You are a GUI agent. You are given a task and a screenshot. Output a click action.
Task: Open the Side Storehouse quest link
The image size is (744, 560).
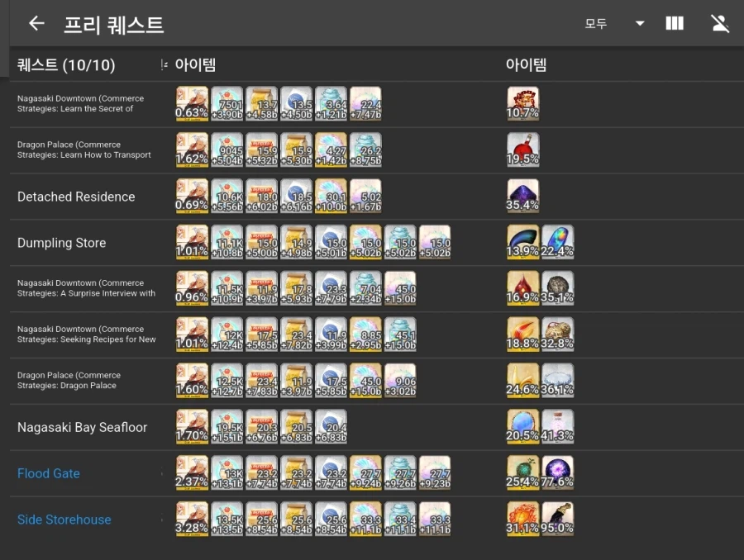64,520
